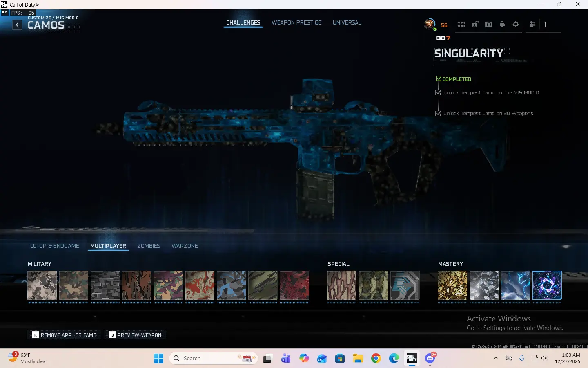This screenshot has height=368, width=588.
Task: Click the REMOVE APPLIED CAMO button
Action: (x=64, y=334)
